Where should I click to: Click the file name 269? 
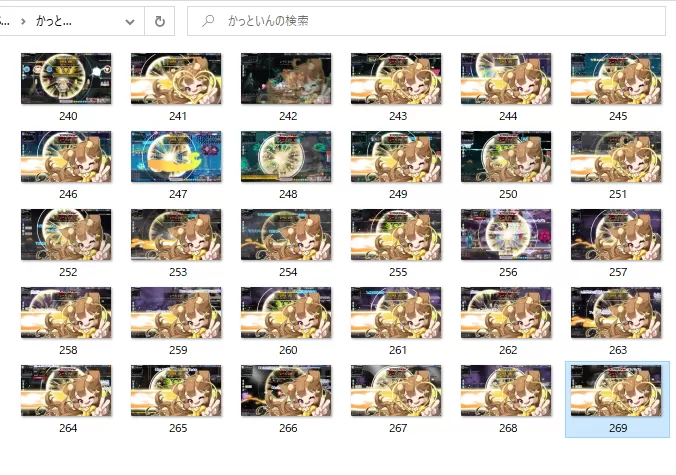coord(618,428)
